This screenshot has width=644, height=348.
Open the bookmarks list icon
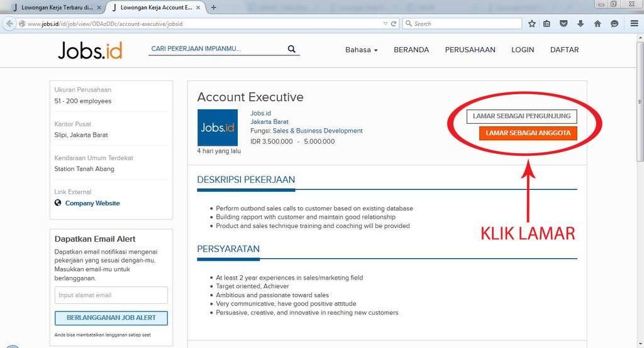[x=547, y=24]
